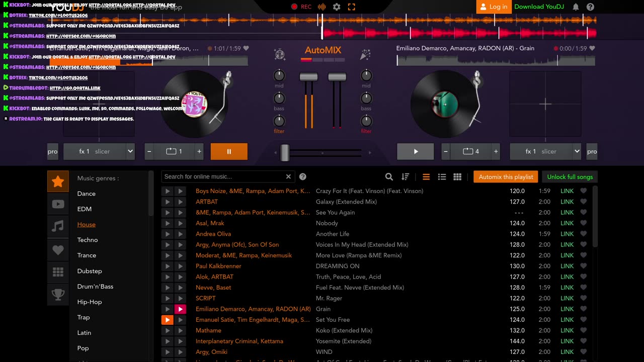644x362 pixels.
Task: Select the Drum'n'Bass genre
Action: [95, 287]
